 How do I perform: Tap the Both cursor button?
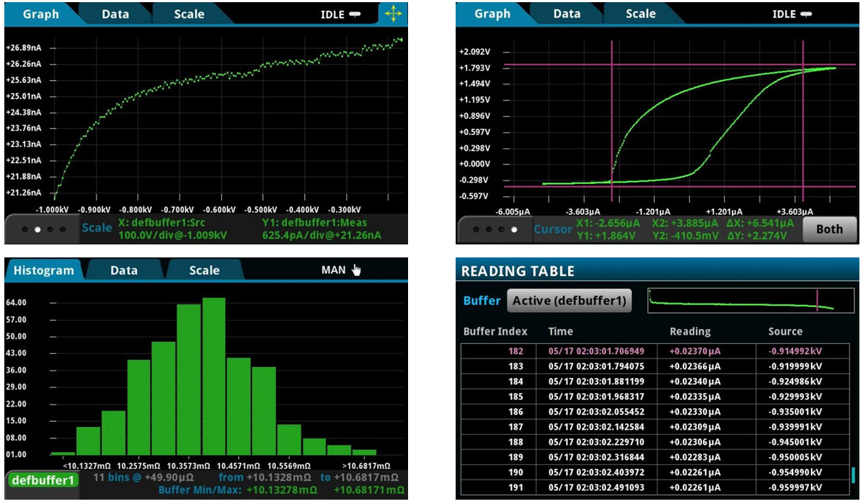[x=829, y=229]
